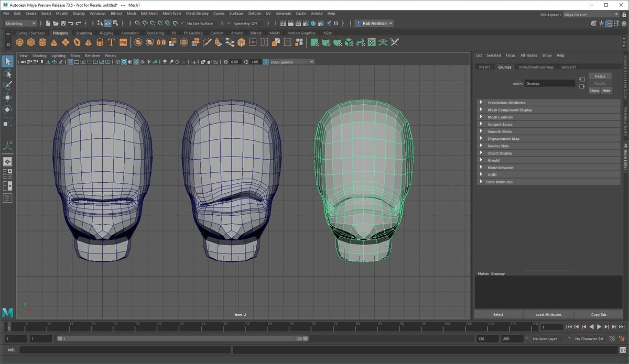The height and width of the screenshot is (364, 629).
Task: Expand the Displacement Map section
Action: [x=549, y=139]
